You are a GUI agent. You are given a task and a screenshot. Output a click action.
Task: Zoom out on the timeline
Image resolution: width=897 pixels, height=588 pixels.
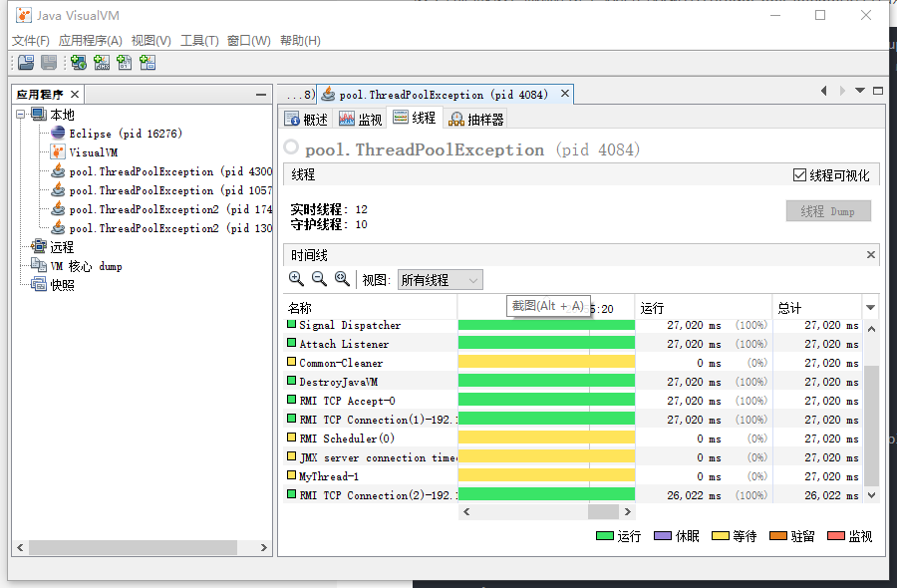(319, 279)
